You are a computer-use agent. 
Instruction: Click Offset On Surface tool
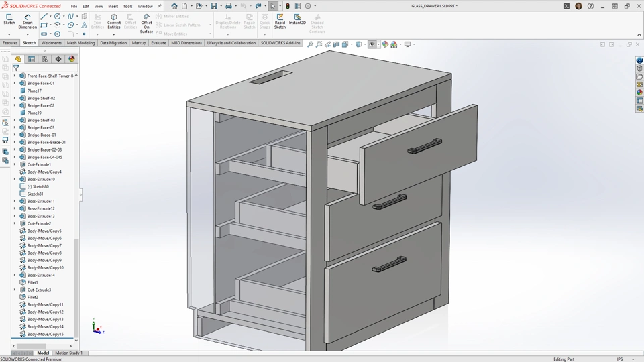point(146,23)
